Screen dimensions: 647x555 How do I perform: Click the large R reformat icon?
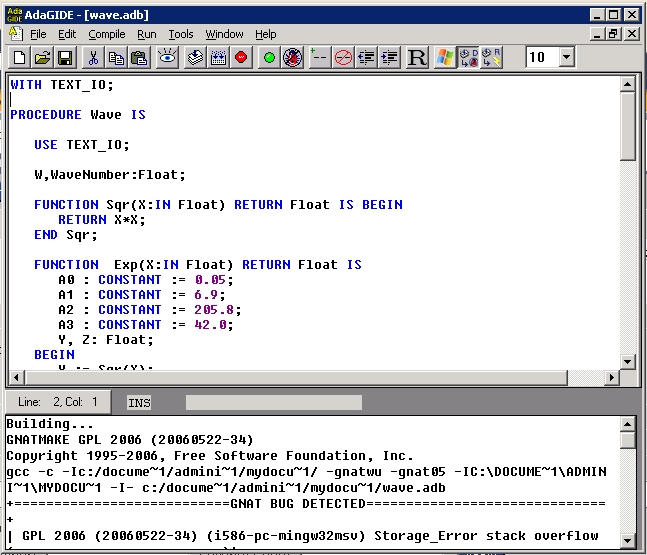(x=418, y=58)
